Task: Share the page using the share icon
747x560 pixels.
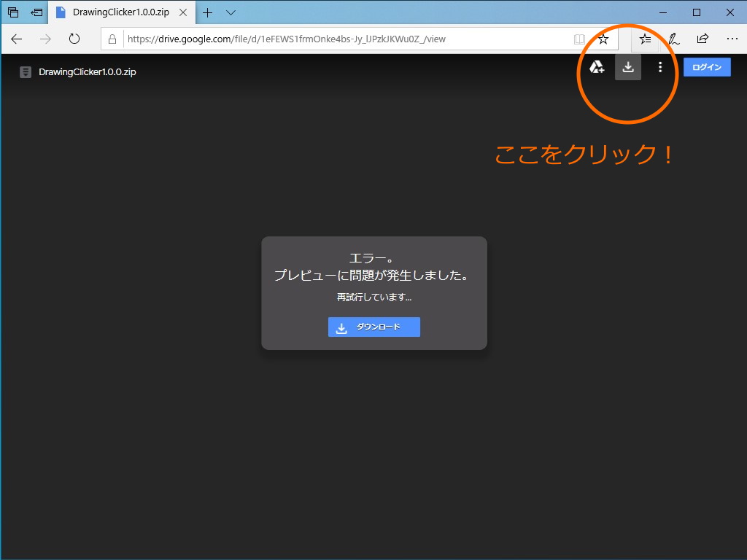Action: [702, 39]
